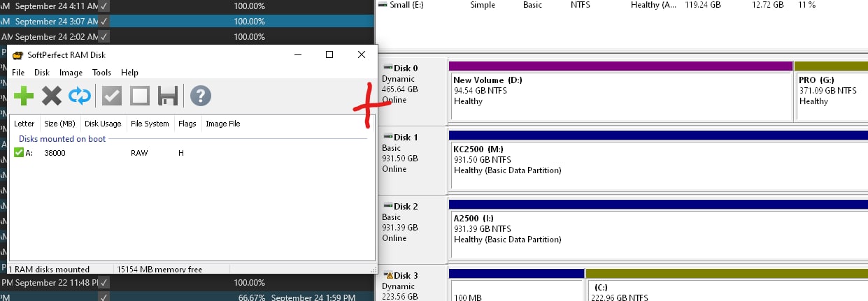
Task: Maximize the SoftPerfect RAM Disk window
Action: [329, 54]
